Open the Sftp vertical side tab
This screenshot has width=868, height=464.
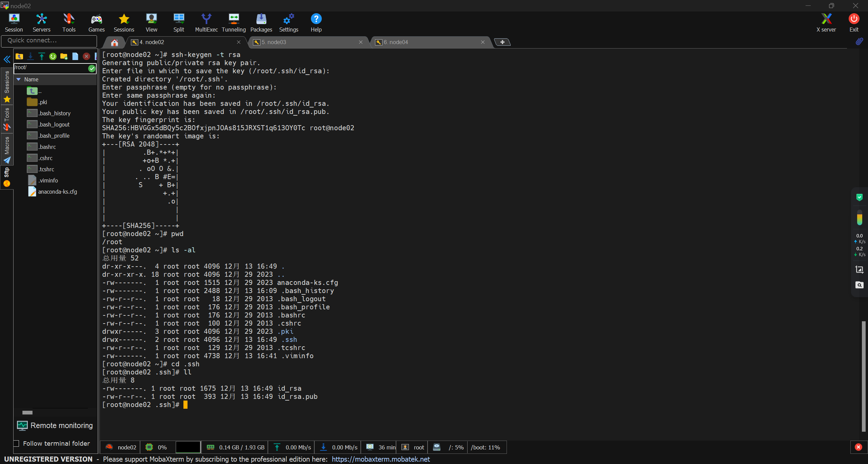point(6,176)
